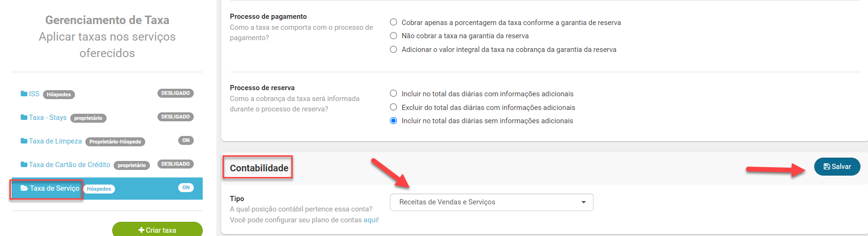Image resolution: width=868 pixels, height=236 pixels.
Task: Click the Criar taxa button
Action: pyautogui.click(x=157, y=229)
